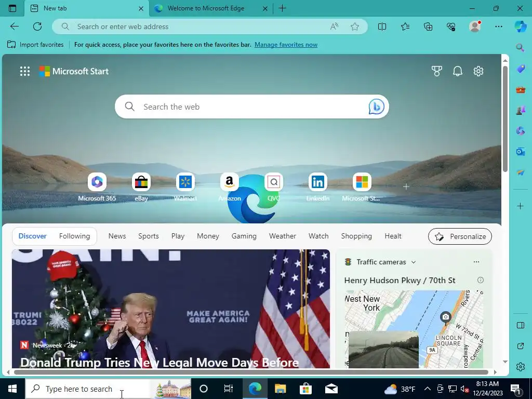Select the Discover feed tab
This screenshot has width=532, height=399.
pyautogui.click(x=33, y=236)
